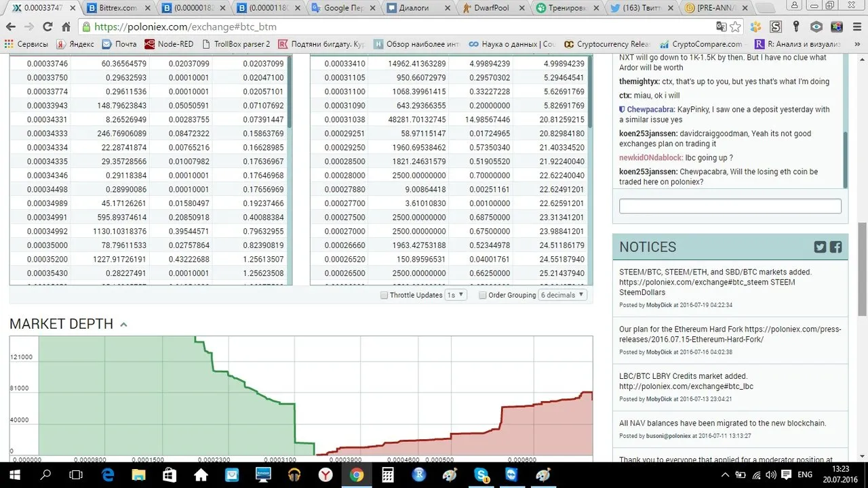Open the 1s throttle interval dropdown
This screenshot has height=488, width=868.
[x=455, y=295]
